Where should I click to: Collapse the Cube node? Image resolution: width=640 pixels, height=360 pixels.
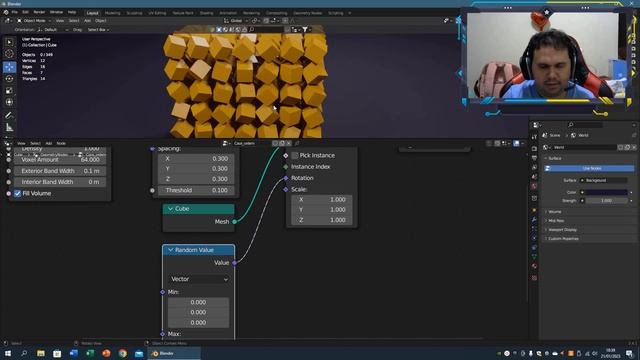point(170,209)
